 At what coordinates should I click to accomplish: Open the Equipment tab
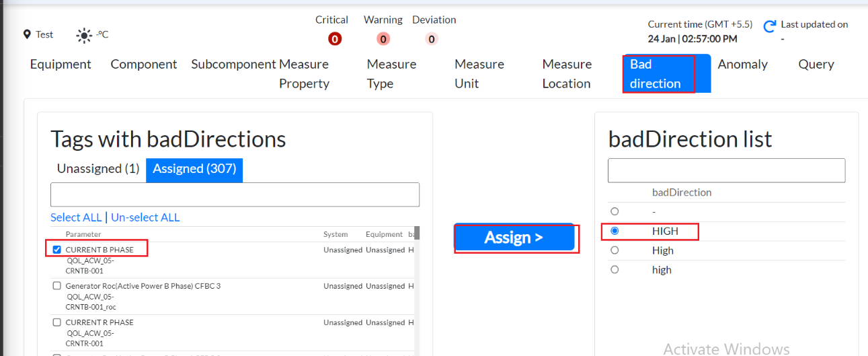tap(61, 65)
